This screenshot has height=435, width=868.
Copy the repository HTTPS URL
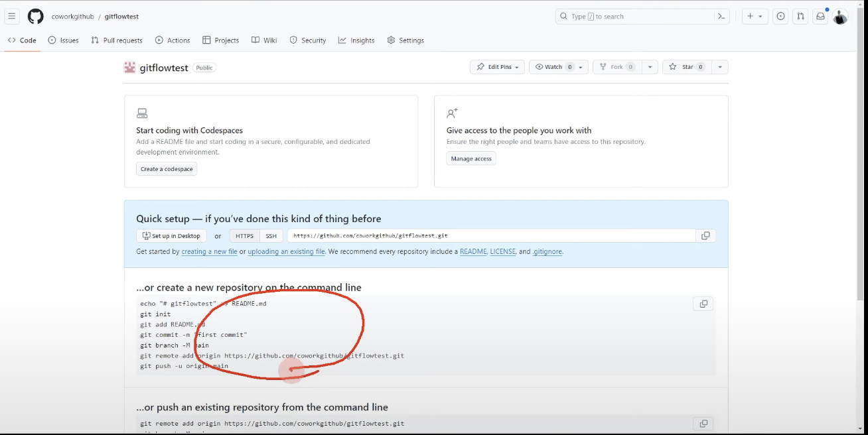[705, 236]
